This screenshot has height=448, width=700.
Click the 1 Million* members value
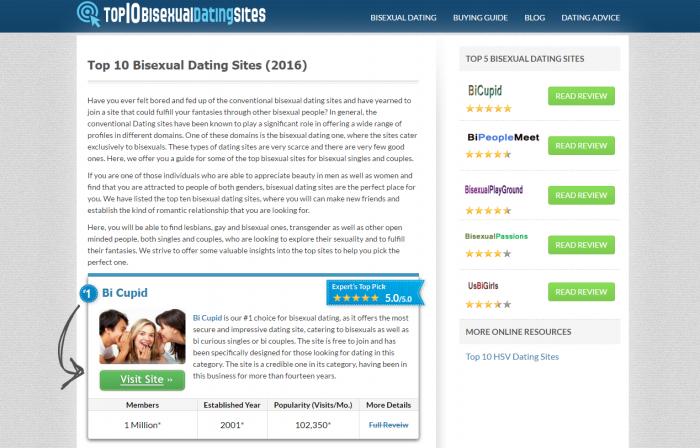142,425
